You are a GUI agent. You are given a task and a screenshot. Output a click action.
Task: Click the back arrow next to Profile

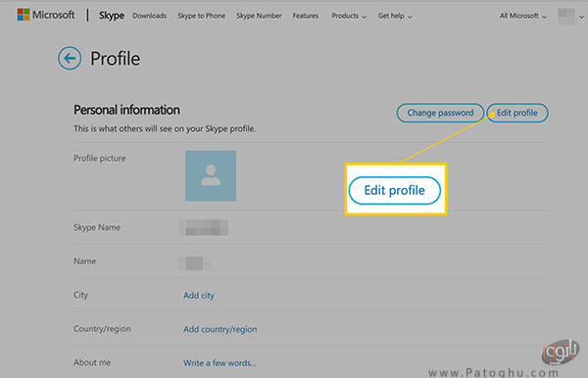coord(70,58)
